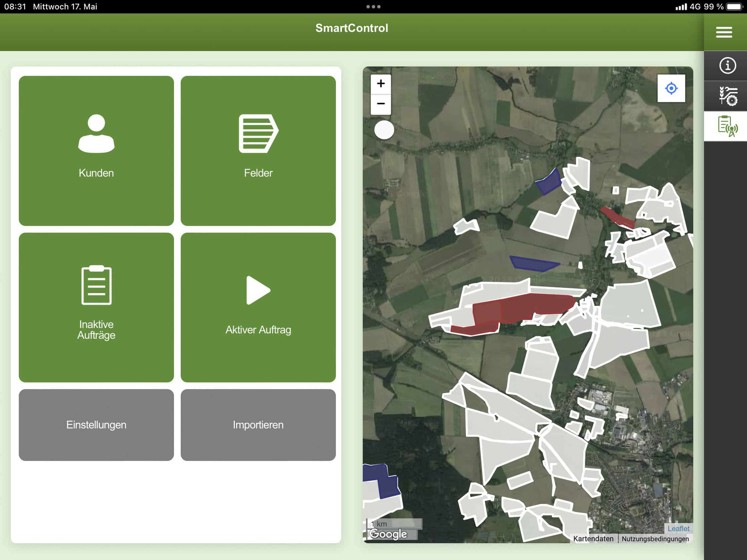
Task: Zoom in using the plus control
Action: point(381,84)
